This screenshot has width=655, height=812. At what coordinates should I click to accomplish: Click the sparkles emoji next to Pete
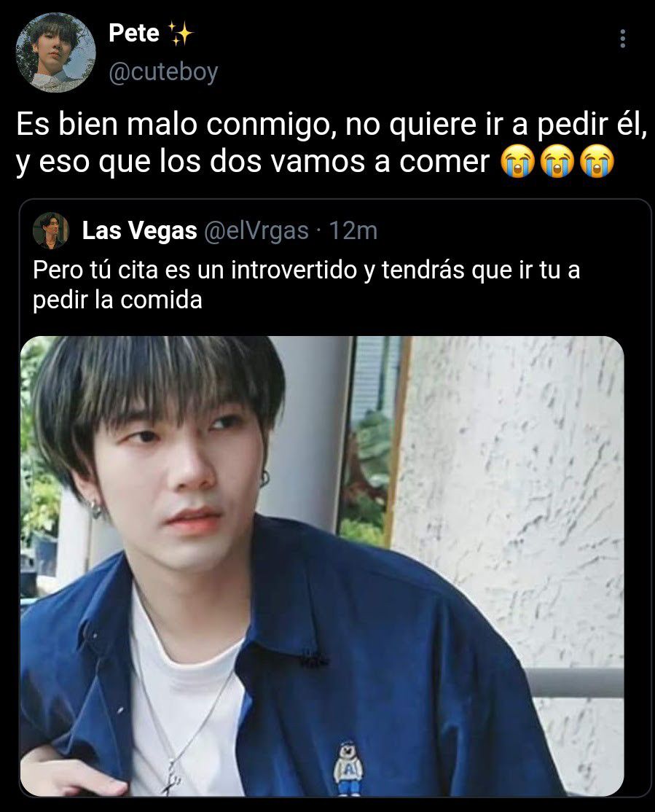tap(180, 33)
